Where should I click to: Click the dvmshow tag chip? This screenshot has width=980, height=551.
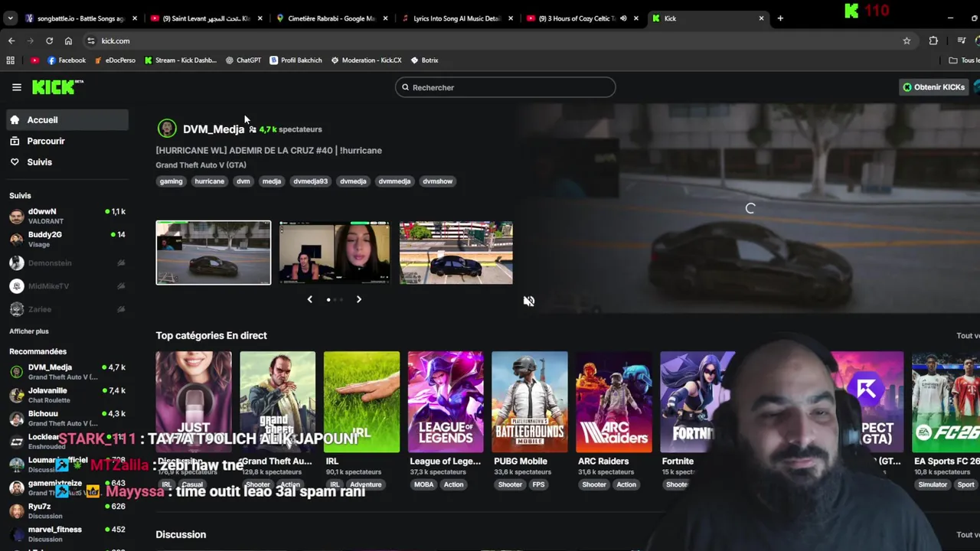point(437,181)
